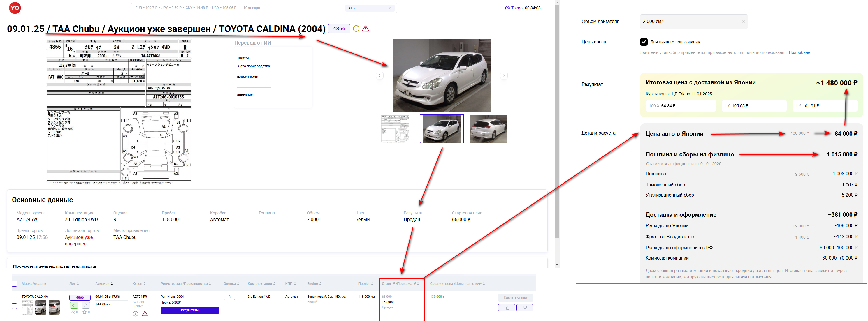Click the grey user-star icon in lot row
Screen dimensions: 868x321
point(86,305)
